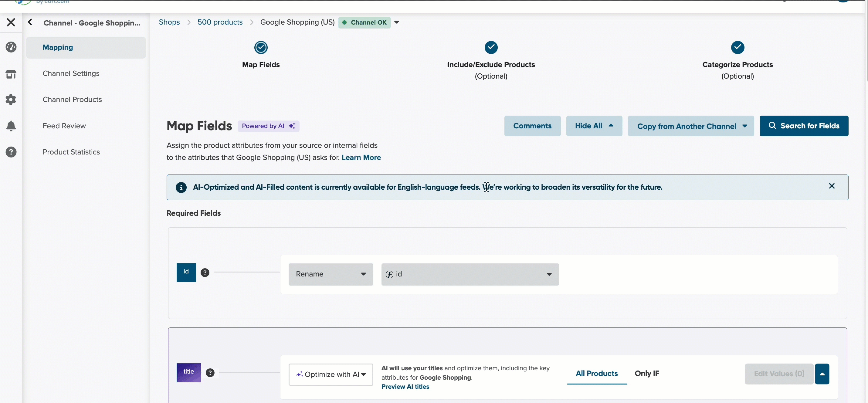Click the Channel OK status badge

364,22
